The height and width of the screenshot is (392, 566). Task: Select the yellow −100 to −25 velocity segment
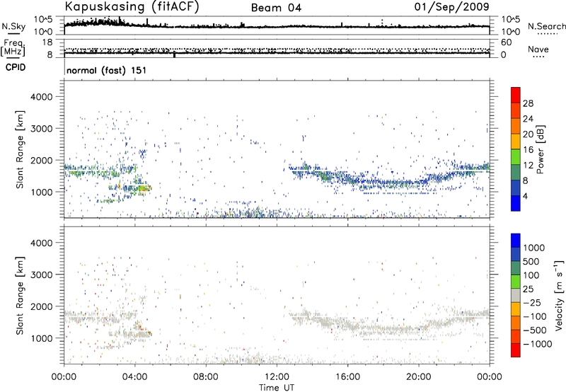tap(516, 309)
